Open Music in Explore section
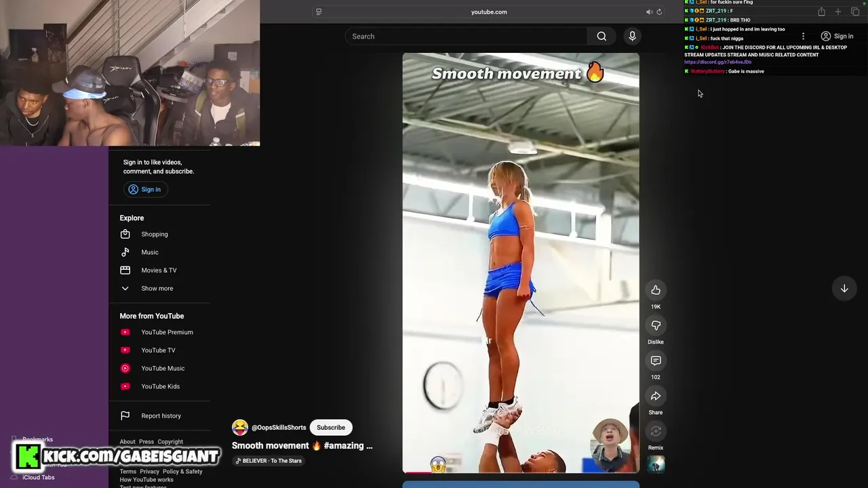The height and width of the screenshot is (488, 868). 150,252
